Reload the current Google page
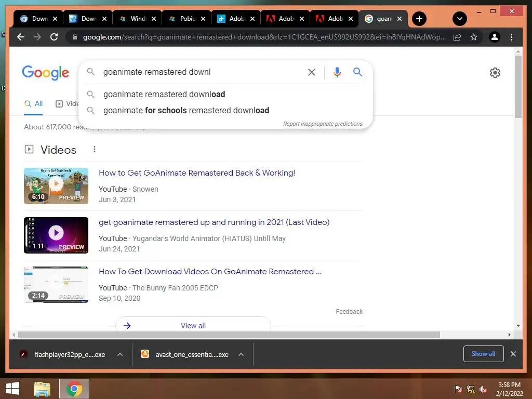The image size is (532, 399). [x=54, y=37]
